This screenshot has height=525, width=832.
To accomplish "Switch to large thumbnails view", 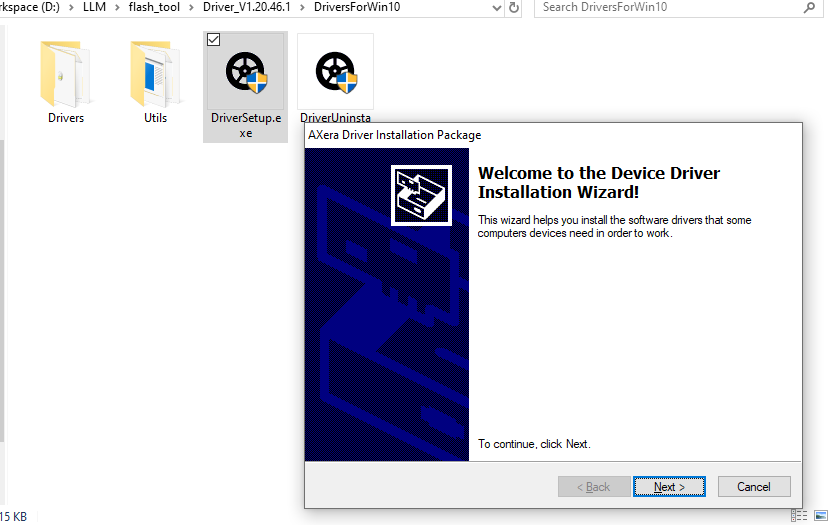I will tap(818, 515).
